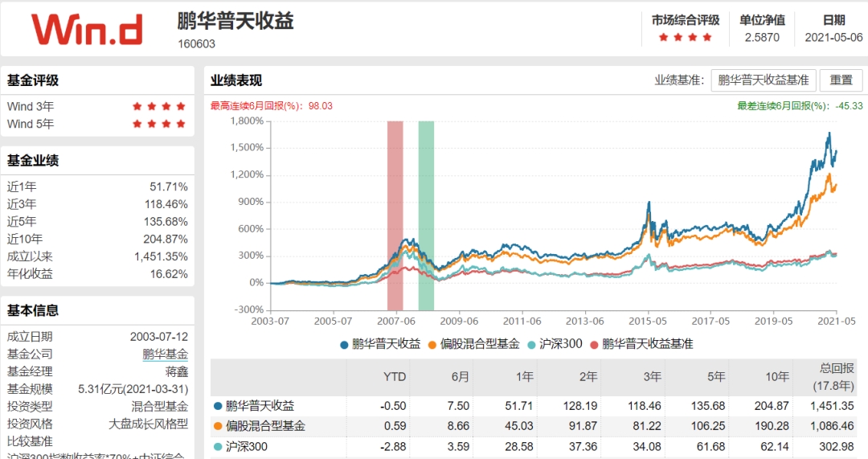This screenshot has height=459, width=868.
Task: Click the 成立日期 value 2003-07-12
Action: [159, 337]
